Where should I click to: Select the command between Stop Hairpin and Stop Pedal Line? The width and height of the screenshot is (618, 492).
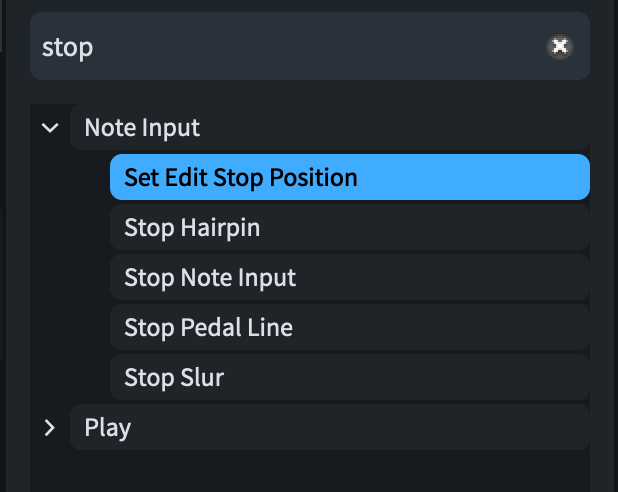[349, 278]
